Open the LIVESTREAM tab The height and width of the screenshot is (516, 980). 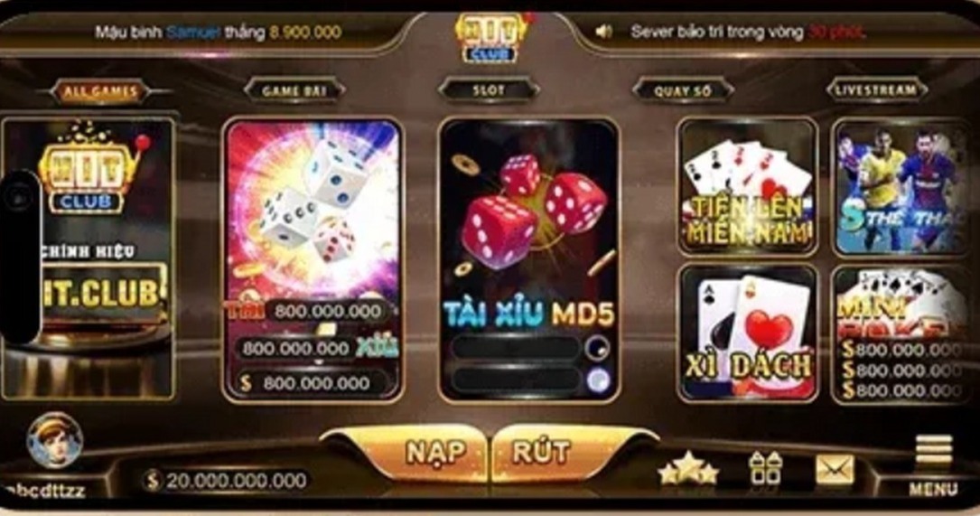click(x=877, y=90)
